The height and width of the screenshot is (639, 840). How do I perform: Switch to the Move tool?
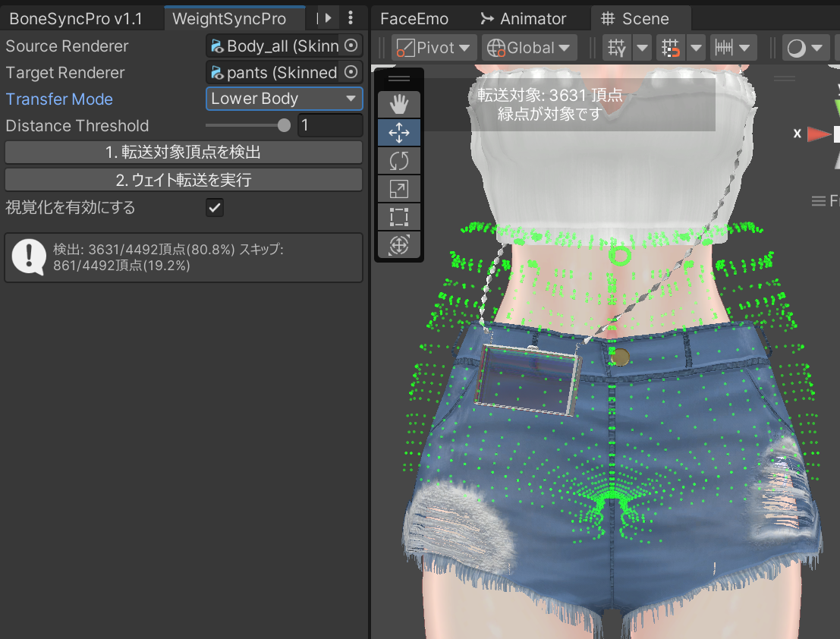click(398, 131)
